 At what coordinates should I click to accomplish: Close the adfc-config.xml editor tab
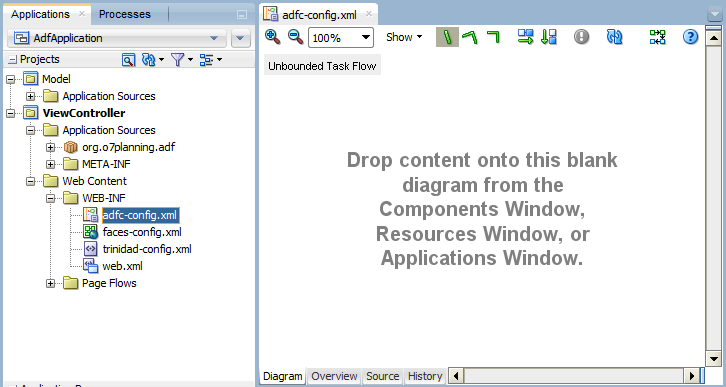(x=369, y=14)
